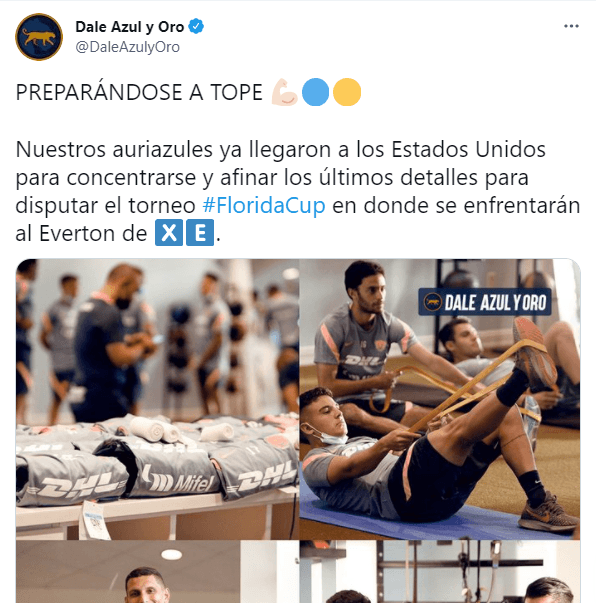Click the PREPARÁNDOSE A TOPE heading text
Image resolution: width=596 pixels, height=603 pixels.
tap(139, 92)
